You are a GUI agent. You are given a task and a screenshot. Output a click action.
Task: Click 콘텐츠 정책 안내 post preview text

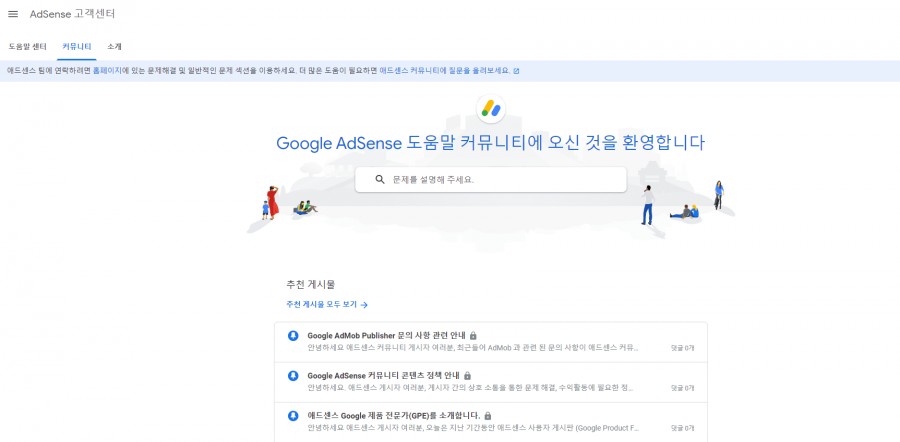470,388
